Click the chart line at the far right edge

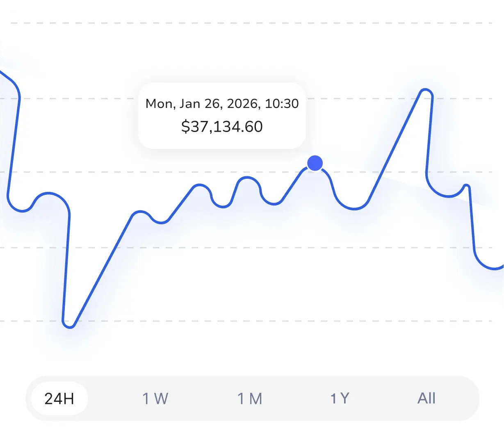click(x=501, y=267)
